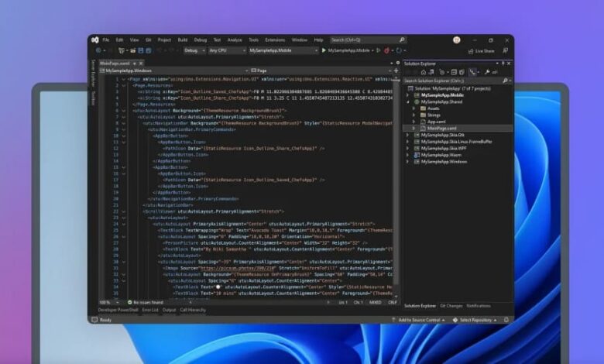Switch to the Notifications tab

(x=479, y=306)
